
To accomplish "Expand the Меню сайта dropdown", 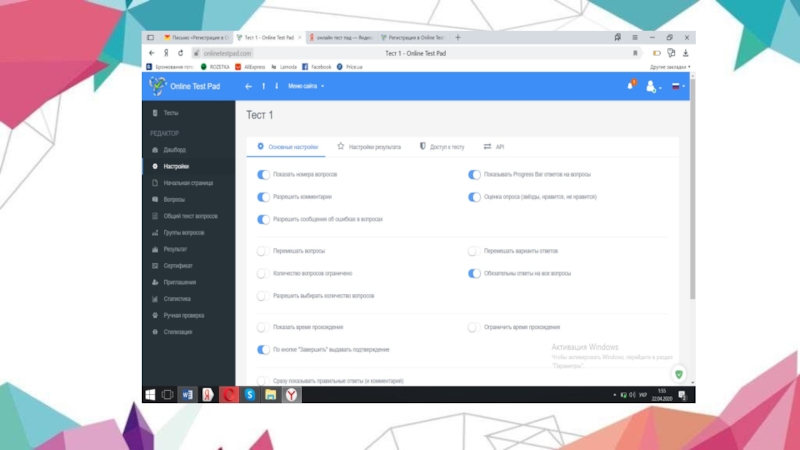I will [x=306, y=87].
